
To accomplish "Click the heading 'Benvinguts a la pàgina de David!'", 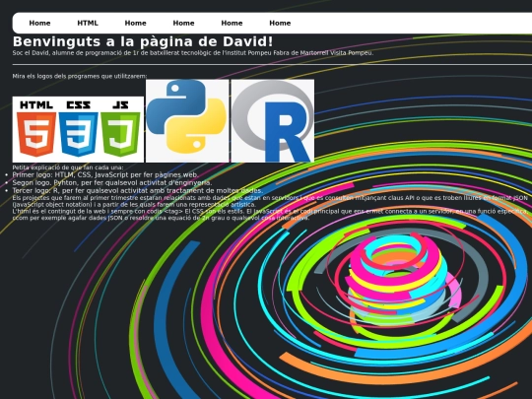I will [143, 41].
